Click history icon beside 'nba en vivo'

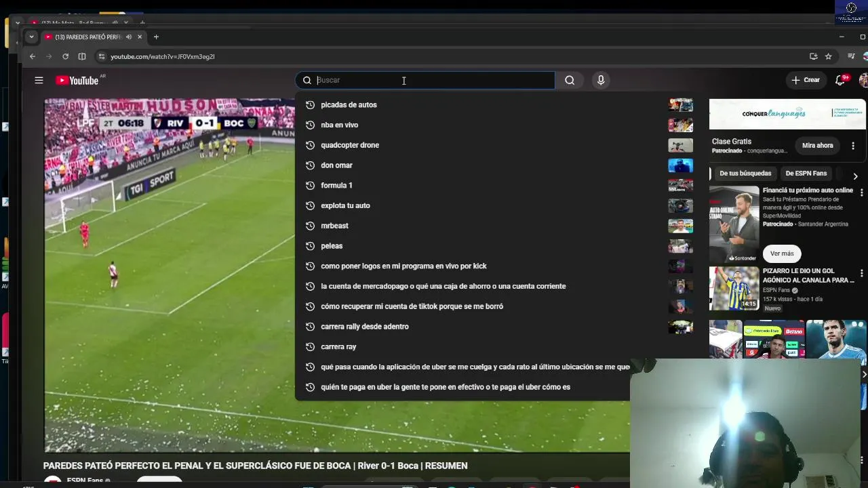click(311, 125)
